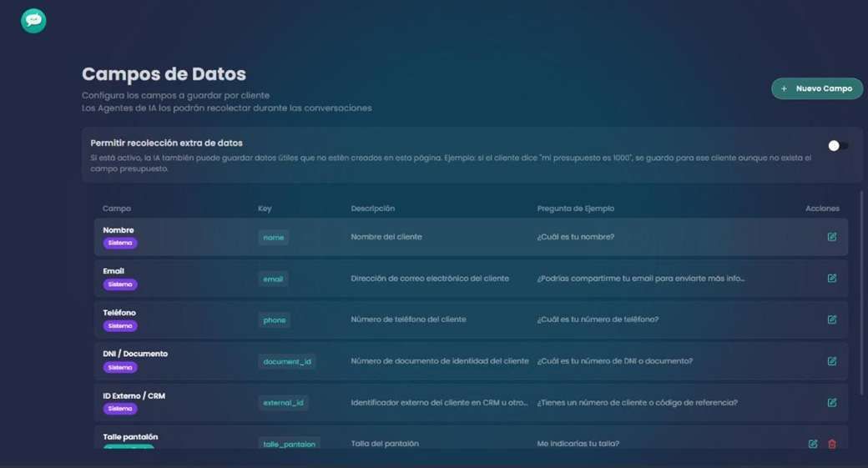This screenshot has width=868, height=468.
Task: Edit the Email field row
Action: tap(831, 279)
